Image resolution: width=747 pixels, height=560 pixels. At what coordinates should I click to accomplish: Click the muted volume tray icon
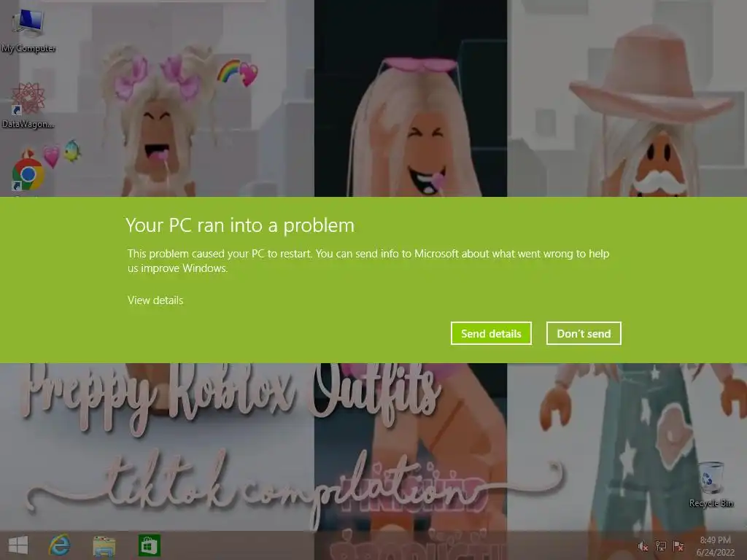[x=643, y=546]
